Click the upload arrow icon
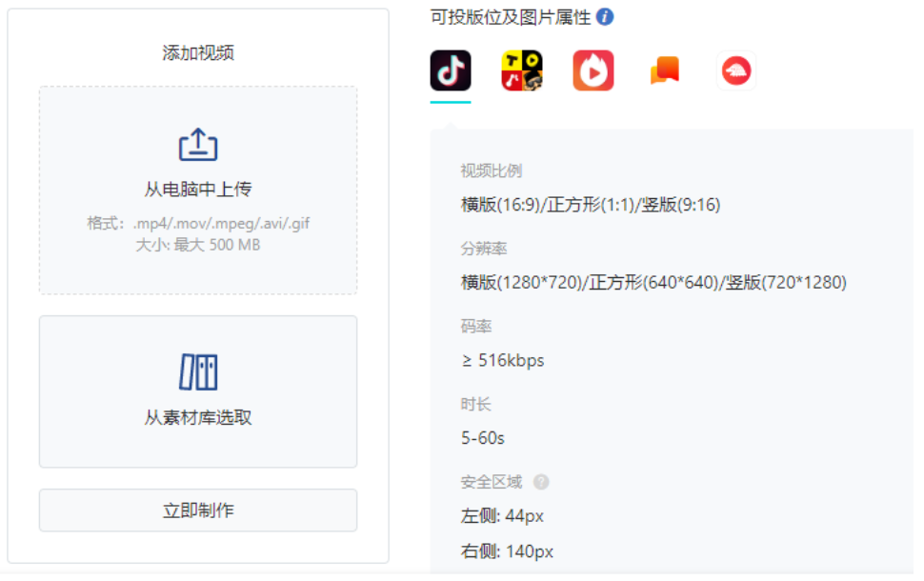Image resolution: width=924 pixels, height=581 pixels. tap(198, 145)
